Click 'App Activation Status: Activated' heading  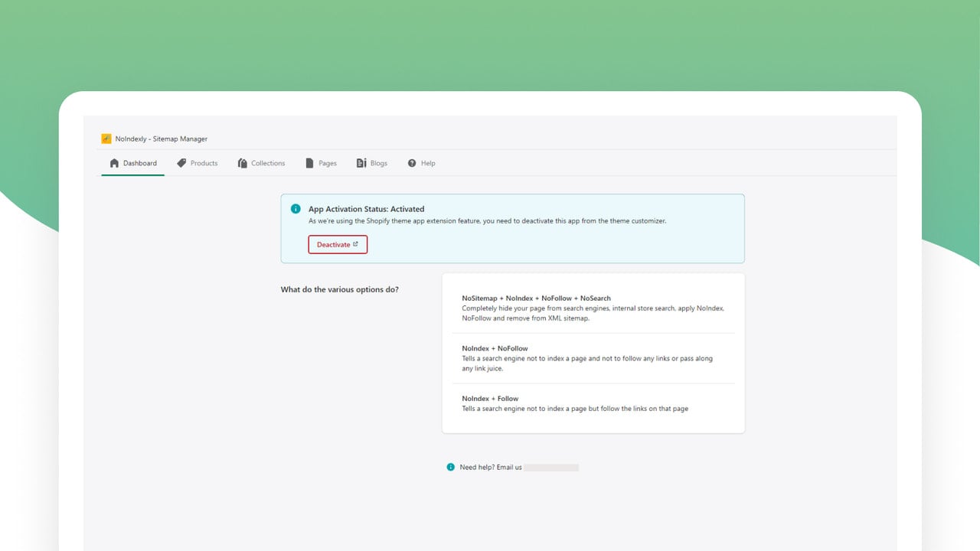(366, 209)
